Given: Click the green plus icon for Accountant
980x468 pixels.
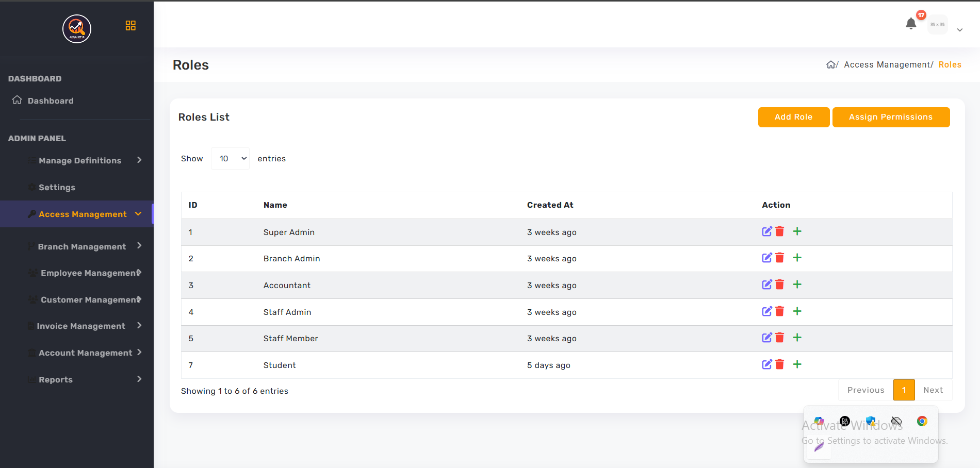Looking at the screenshot, I should coord(797,285).
